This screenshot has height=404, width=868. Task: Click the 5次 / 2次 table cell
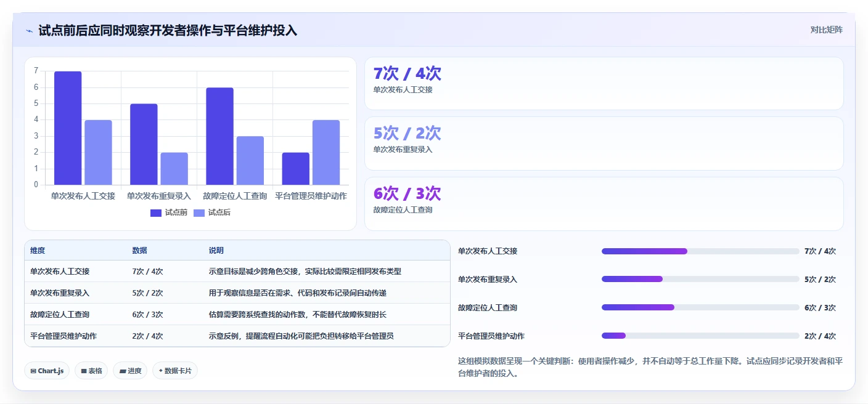[x=147, y=293]
